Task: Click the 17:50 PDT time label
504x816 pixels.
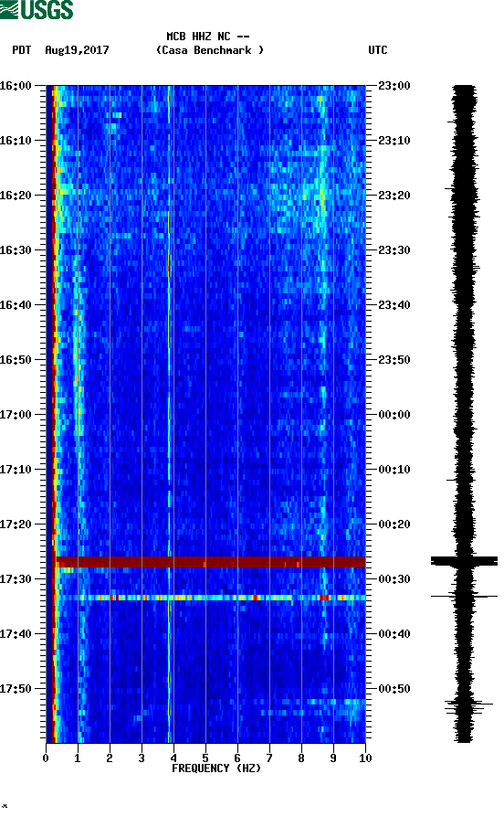Action: pyautogui.click(x=16, y=688)
